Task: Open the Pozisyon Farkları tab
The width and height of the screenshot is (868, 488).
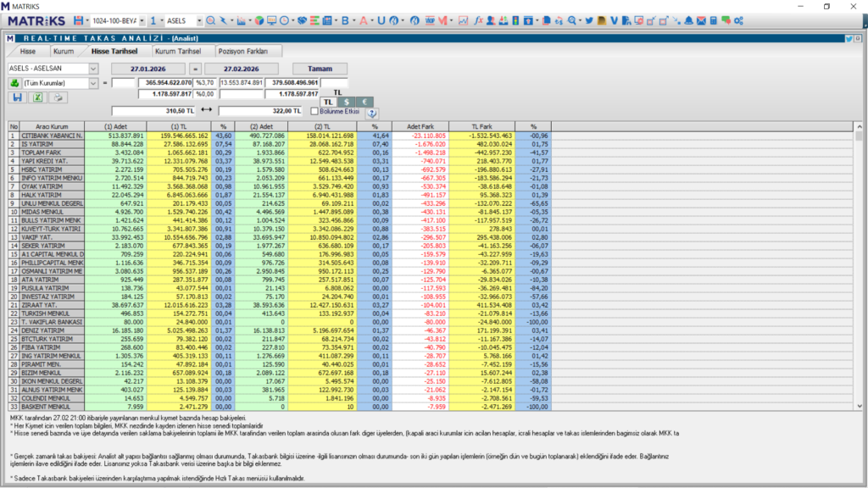Action: tap(243, 51)
